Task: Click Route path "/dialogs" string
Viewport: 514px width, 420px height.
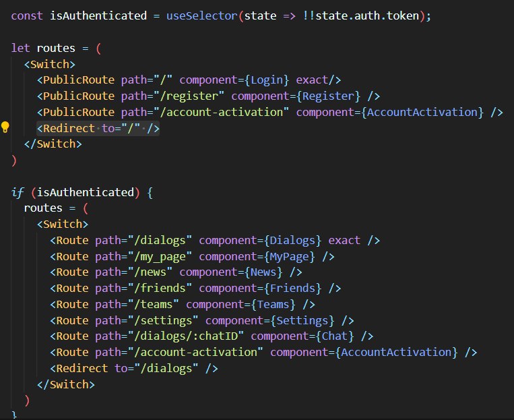Action: (160, 240)
